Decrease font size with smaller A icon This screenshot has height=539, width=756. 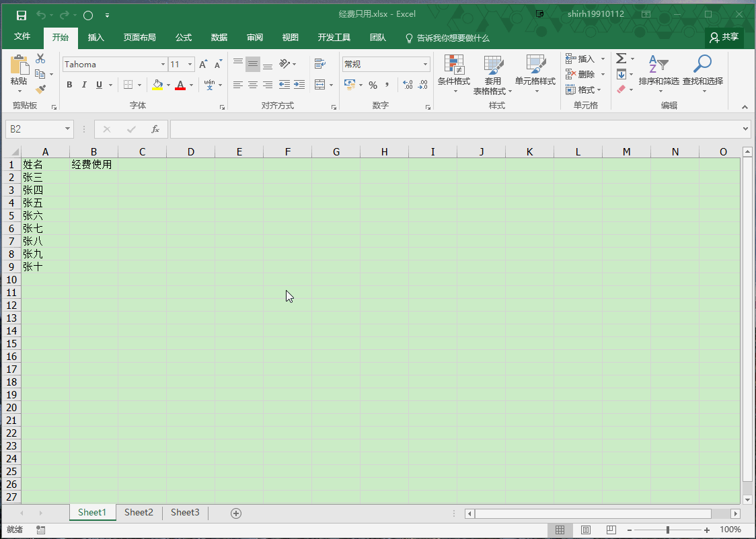coord(219,64)
